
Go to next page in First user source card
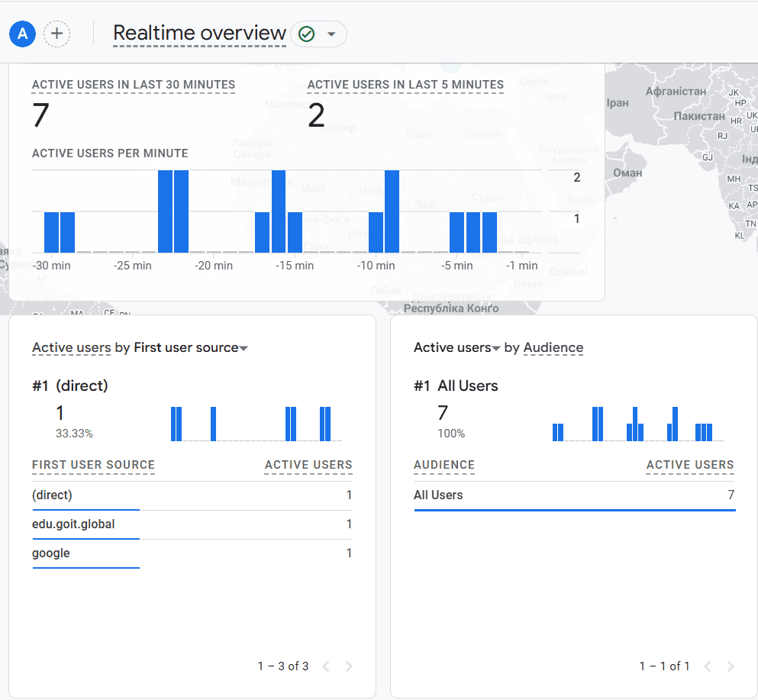click(x=349, y=666)
